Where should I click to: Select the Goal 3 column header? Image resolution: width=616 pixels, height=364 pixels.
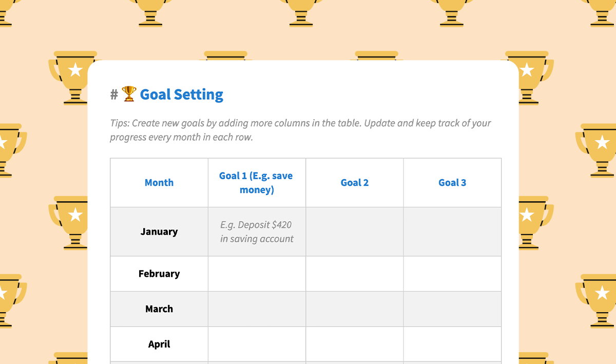coord(452,183)
